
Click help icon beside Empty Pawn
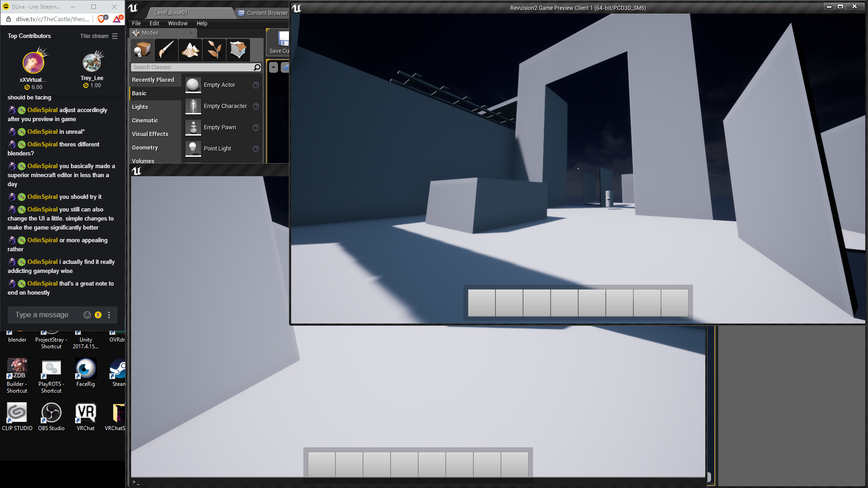[x=256, y=127]
